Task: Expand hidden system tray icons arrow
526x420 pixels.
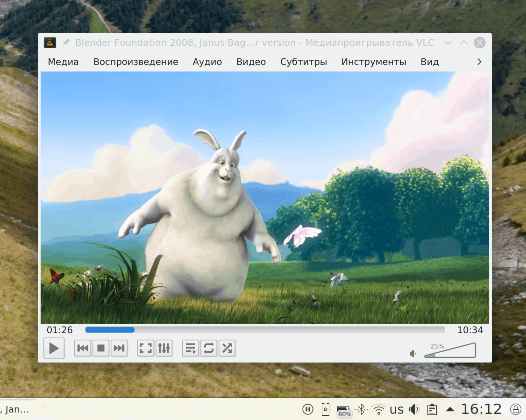Action: [x=450, y=409]
